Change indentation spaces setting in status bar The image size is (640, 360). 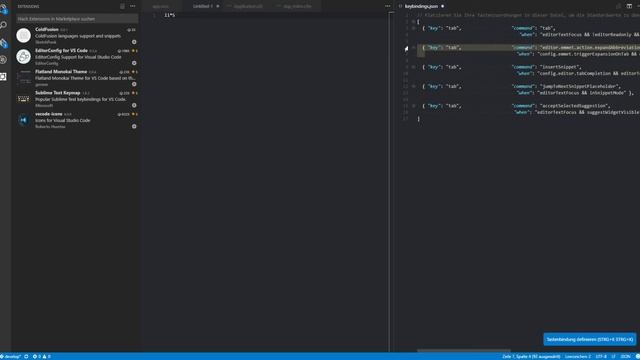[x=578, y=357]
